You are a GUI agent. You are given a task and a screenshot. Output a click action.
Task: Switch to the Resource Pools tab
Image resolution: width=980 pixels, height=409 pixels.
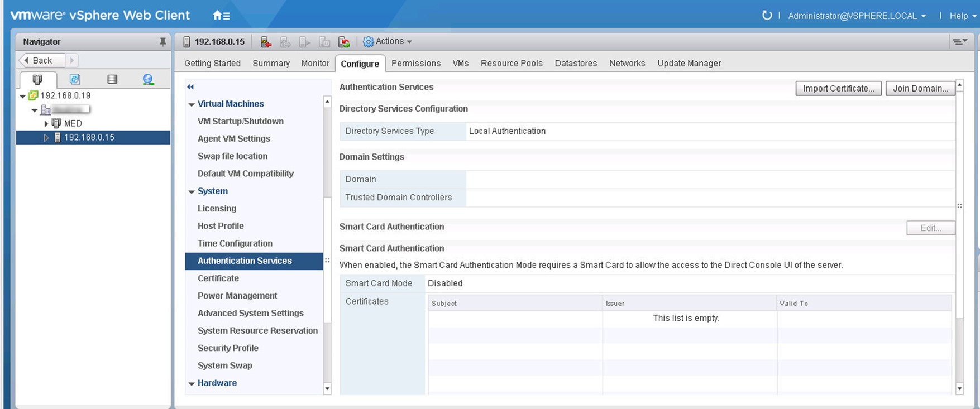coord(511,63)
